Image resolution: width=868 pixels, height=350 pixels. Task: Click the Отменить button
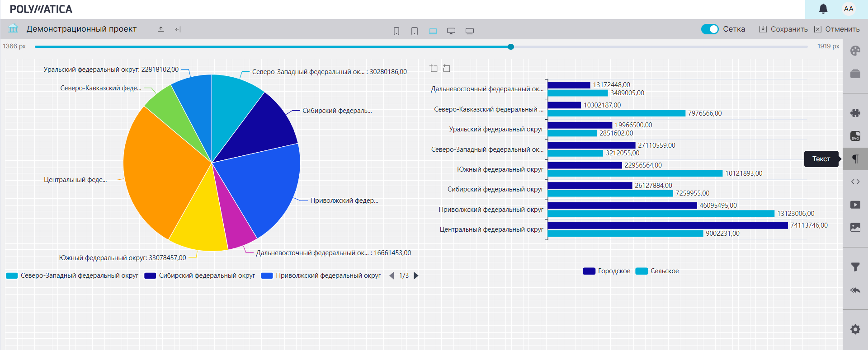(837, 29)
